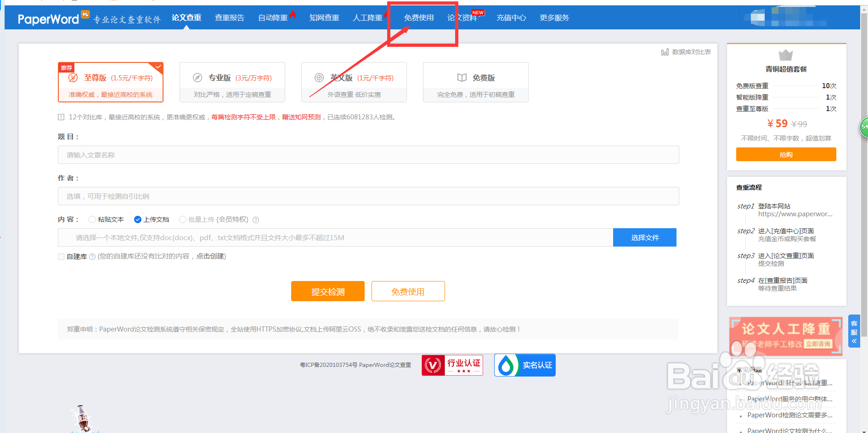Screen dimensions: 868x433
Task: Click the blue 实名认证 verification badge
Action: 524,365
